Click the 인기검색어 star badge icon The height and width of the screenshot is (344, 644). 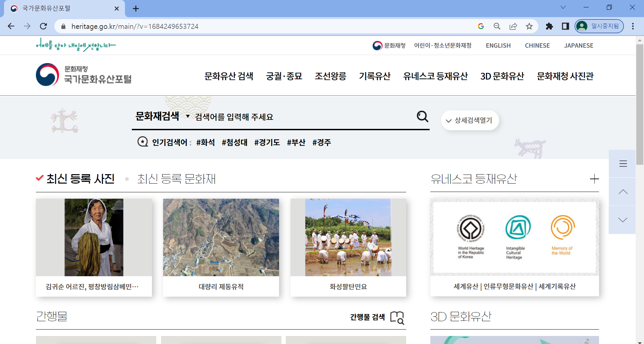pyautogui.click(x=143, y=142)
